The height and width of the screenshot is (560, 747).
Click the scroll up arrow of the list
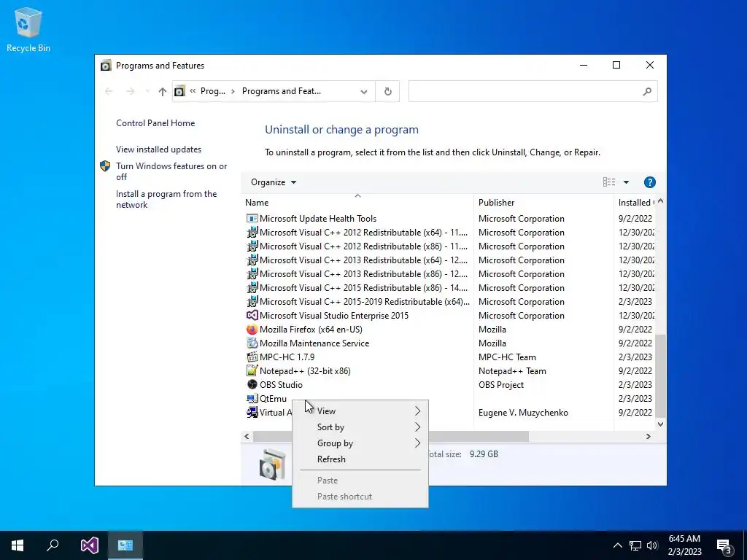[x=660, y=201]
